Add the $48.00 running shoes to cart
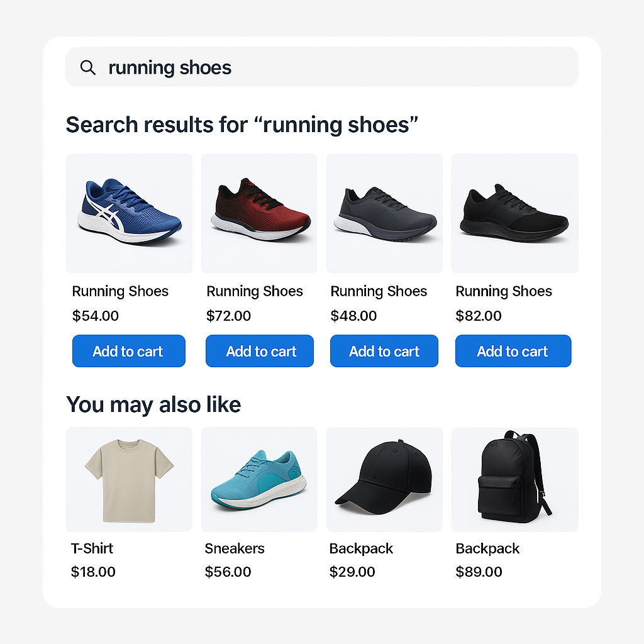 tap(384, 351)
